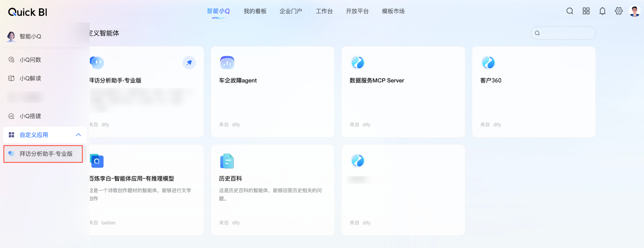
Task: Open 小Q搭建 in the sidebar
Action: [x=30, y=116]
